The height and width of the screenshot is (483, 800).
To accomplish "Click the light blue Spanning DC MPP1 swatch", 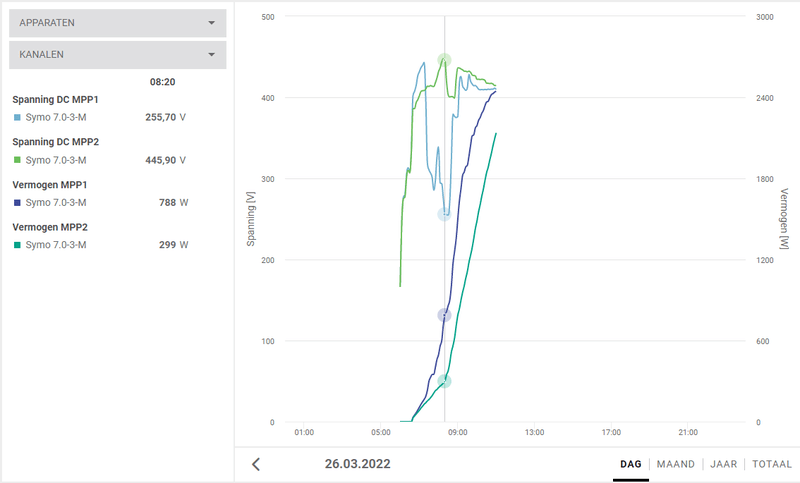I will coord(17,117).
